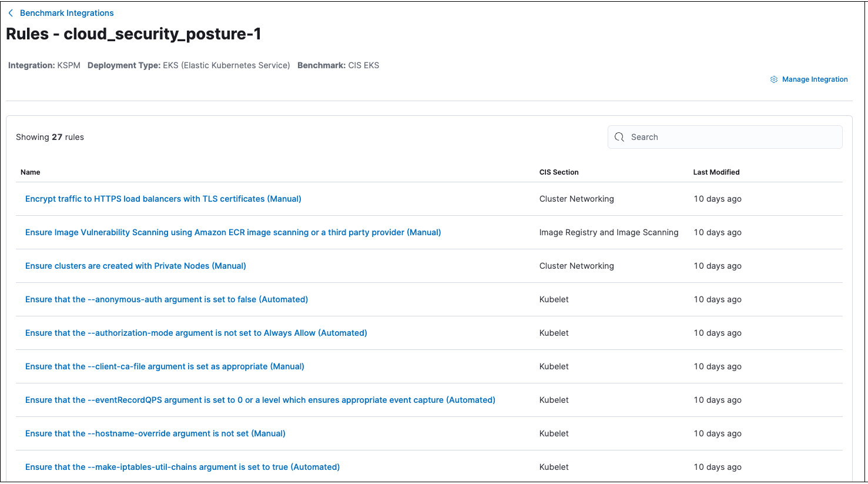Sort by the Last Modified column header
The height and width of the screenshot is (484, 868).
[x=716, y=172]
